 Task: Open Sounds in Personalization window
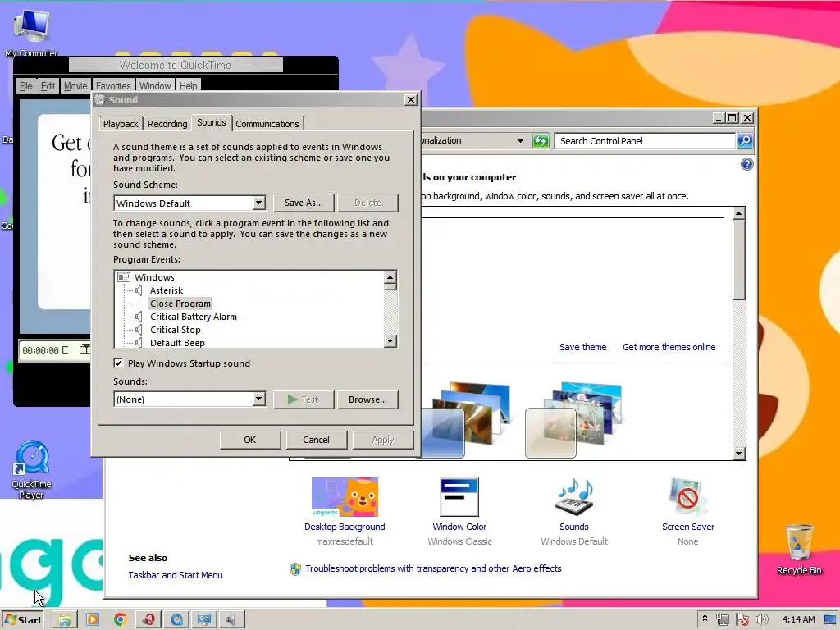coord(573,512)
